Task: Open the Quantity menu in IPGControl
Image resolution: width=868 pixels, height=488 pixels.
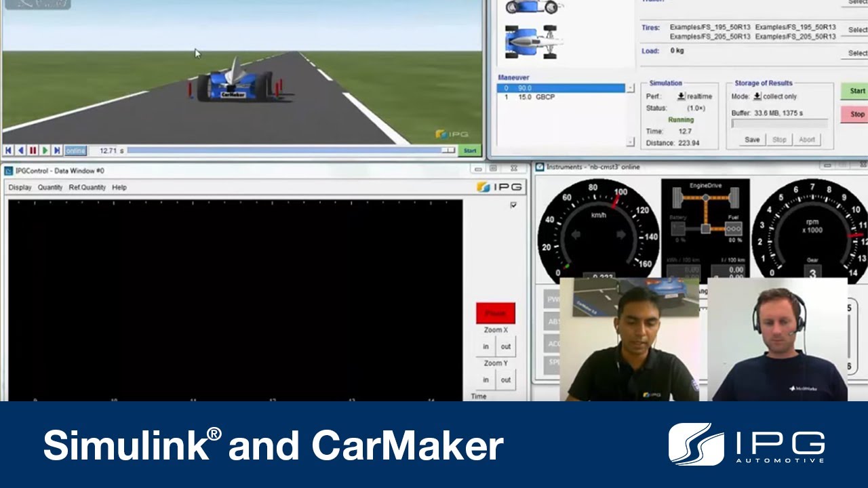Action: coord(50,187)
